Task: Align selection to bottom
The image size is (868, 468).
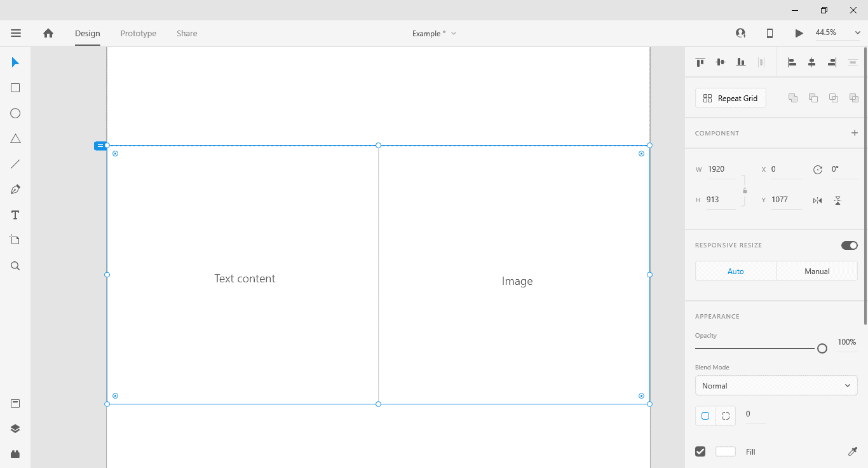Action: [x=741, y=62]
